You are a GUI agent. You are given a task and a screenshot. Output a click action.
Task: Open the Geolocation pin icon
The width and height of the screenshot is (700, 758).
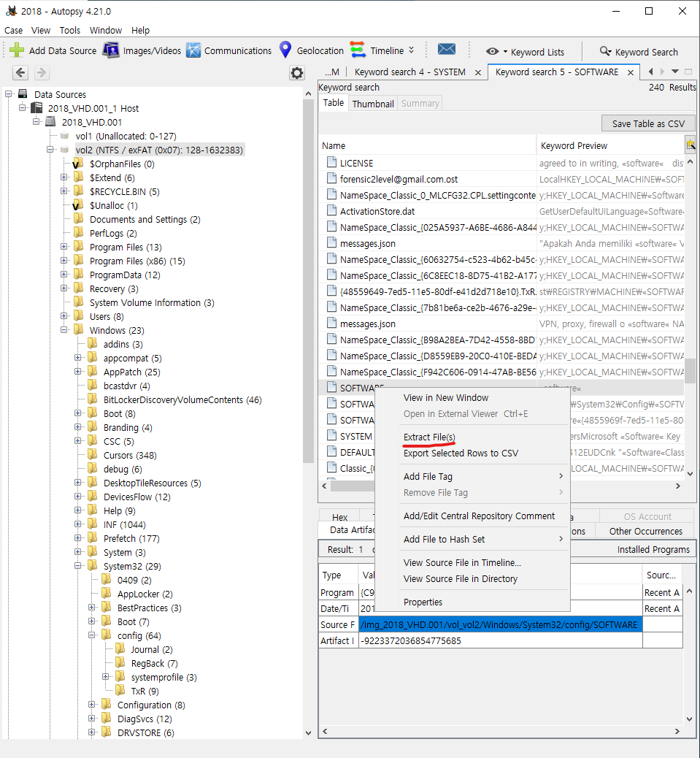click(x=285, y=50)
